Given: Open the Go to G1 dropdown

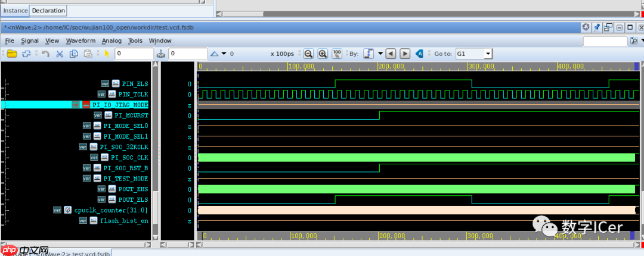Looking at the screenshot, I should coord(488,54).
